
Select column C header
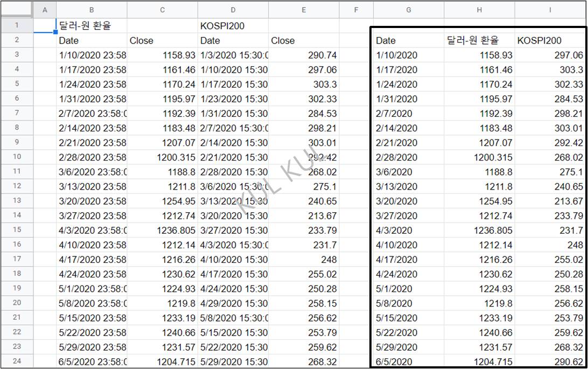pyautogui.click(x=162, y=10)
